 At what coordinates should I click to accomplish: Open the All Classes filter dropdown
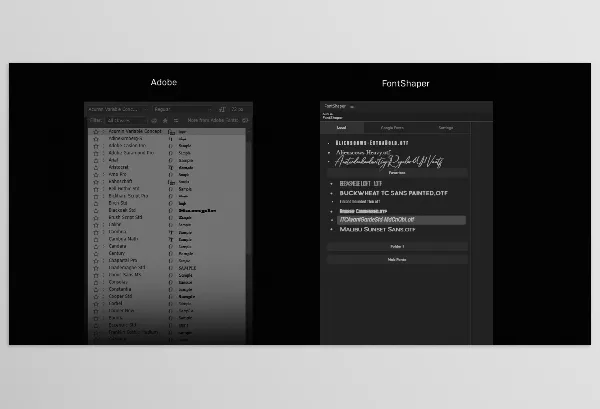(127, 121)
